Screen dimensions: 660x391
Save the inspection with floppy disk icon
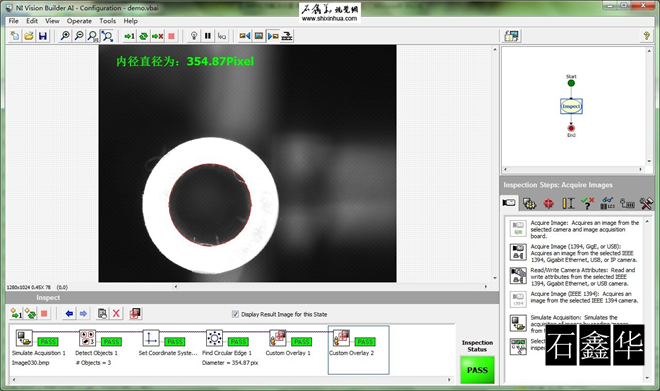point(43,36)
